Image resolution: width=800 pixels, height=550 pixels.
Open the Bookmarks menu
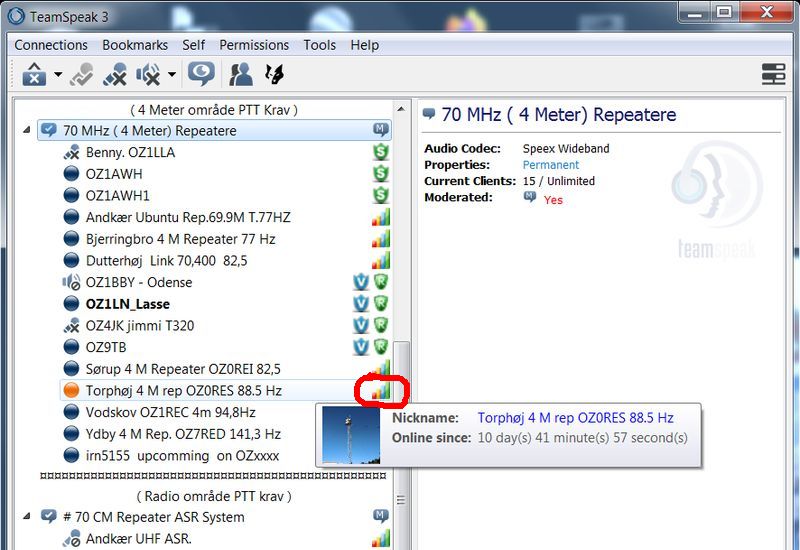tap(135, 45)
